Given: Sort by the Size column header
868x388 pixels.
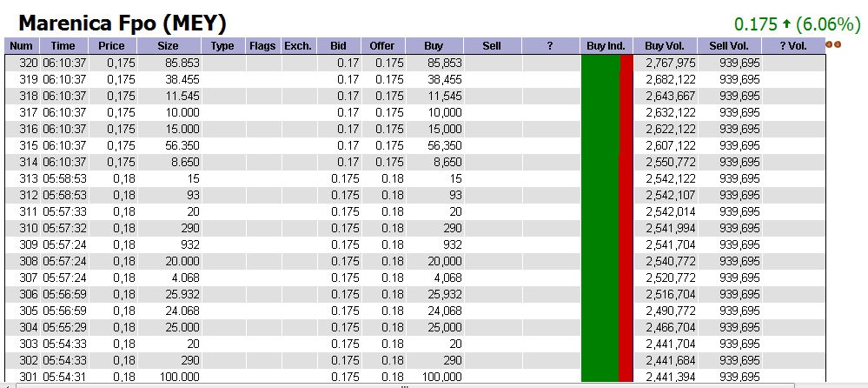Looking at the screenshot, I should click(169, 46).
